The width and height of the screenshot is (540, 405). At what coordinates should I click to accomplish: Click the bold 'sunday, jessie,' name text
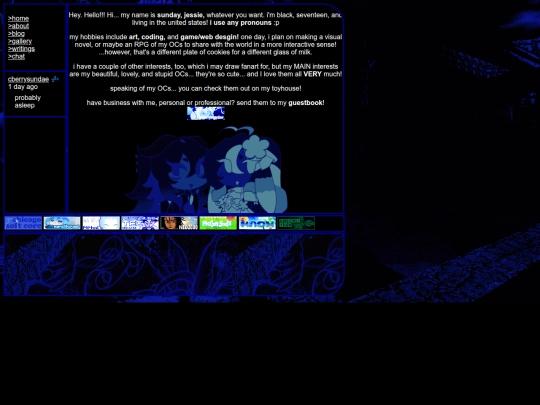coord(181,15)
